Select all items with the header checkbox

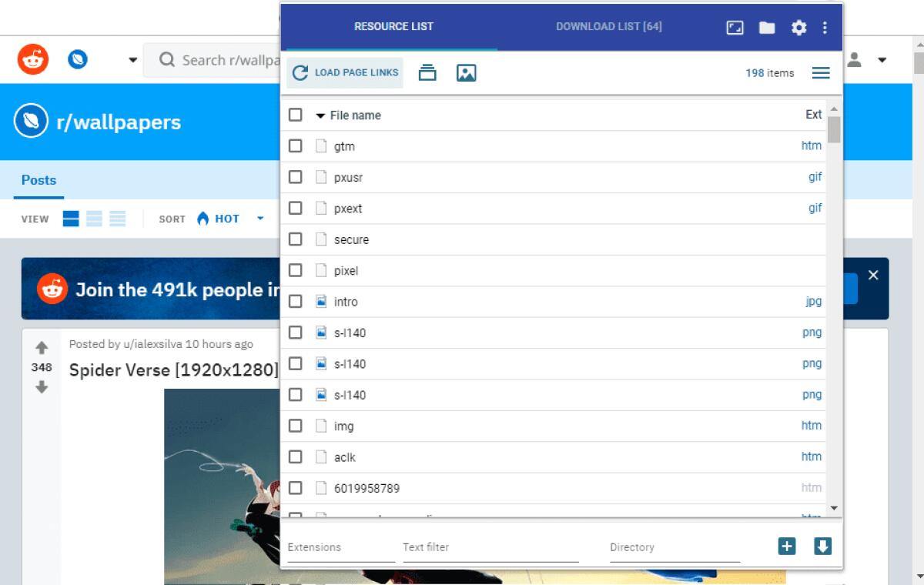tap(295, 114)
